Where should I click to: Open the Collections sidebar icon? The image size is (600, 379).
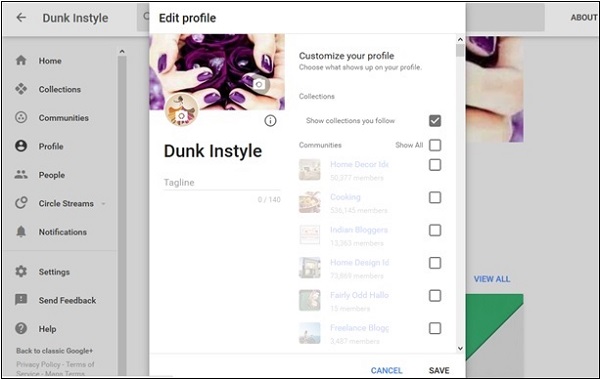21,89
